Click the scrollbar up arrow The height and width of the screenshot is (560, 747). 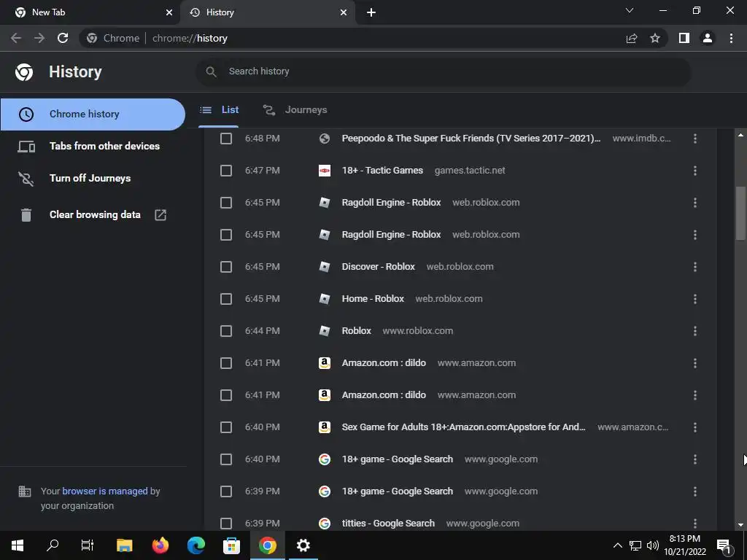tap(740, 135)
